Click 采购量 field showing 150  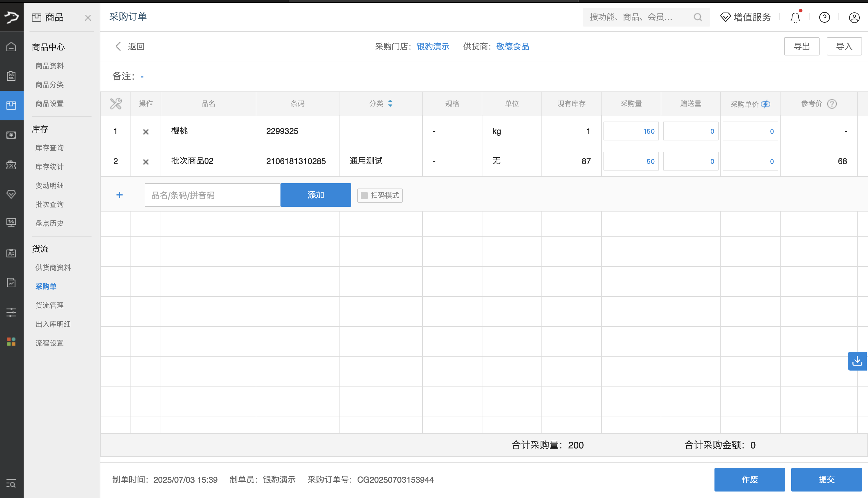[631, 131]
